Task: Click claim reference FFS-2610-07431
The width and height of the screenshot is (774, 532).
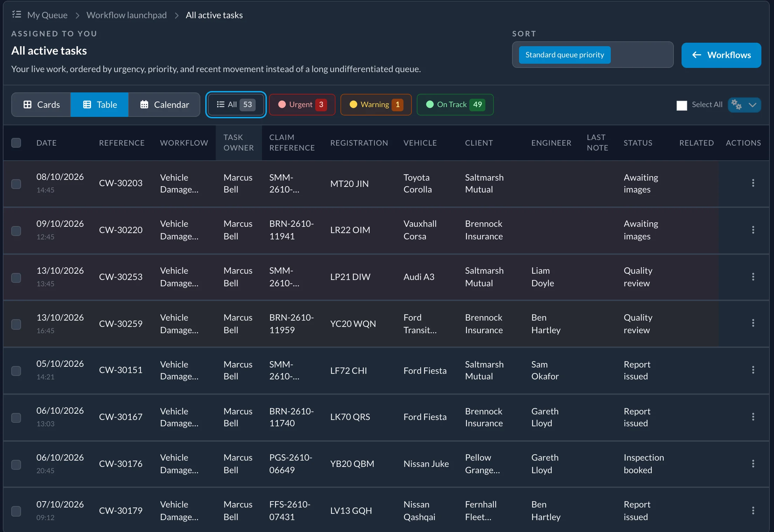Action: tap(290, 511)
